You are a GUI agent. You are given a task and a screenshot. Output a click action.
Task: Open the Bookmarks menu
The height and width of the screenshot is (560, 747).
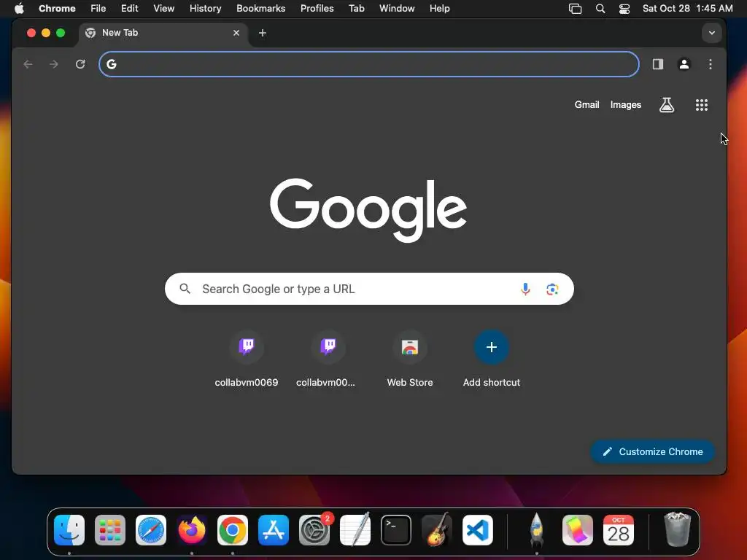pyautogui.click(x=260, y=9)
